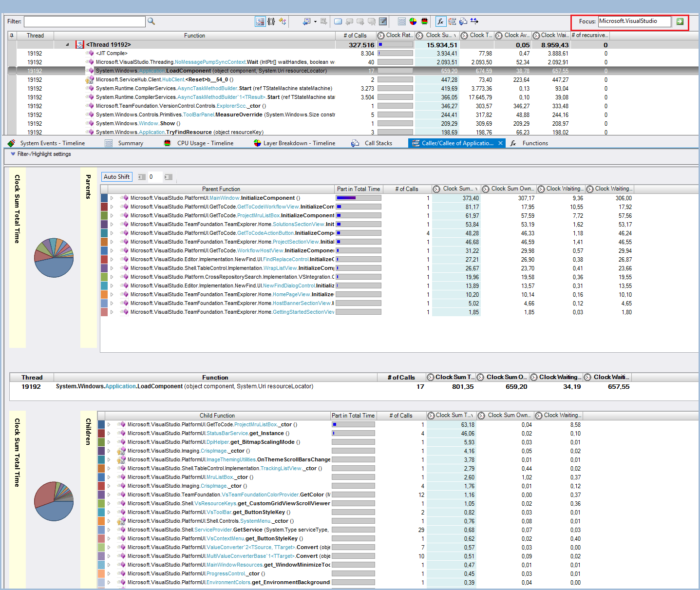The image size is (700, 590).
Task: Toggle the highlighted fx filter button
Action: tap(441, 21)
